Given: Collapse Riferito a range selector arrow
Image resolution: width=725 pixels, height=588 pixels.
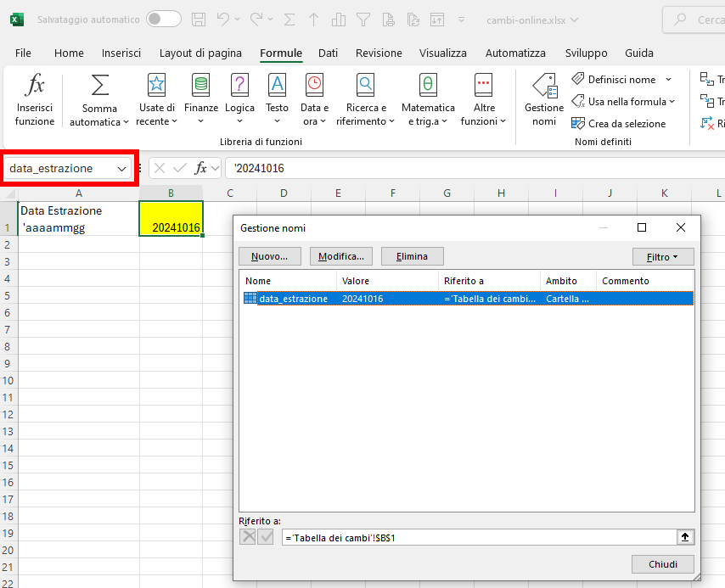Looking at the screenshot, I should click(685, 537).
